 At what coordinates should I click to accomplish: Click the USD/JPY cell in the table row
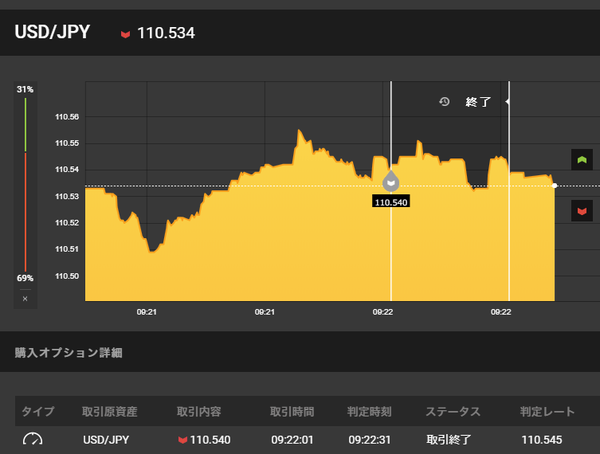tap(106, 439)
